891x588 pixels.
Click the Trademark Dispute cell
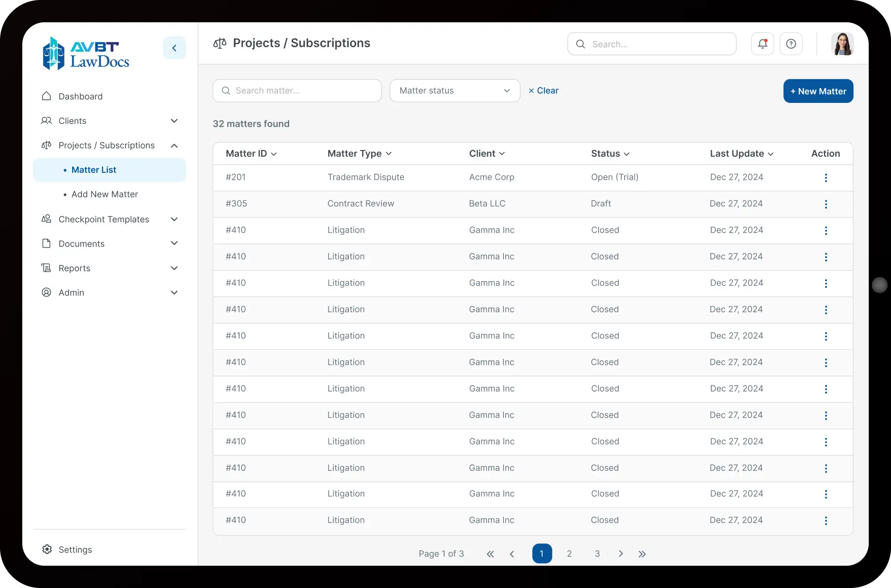(x=366, y=177)
